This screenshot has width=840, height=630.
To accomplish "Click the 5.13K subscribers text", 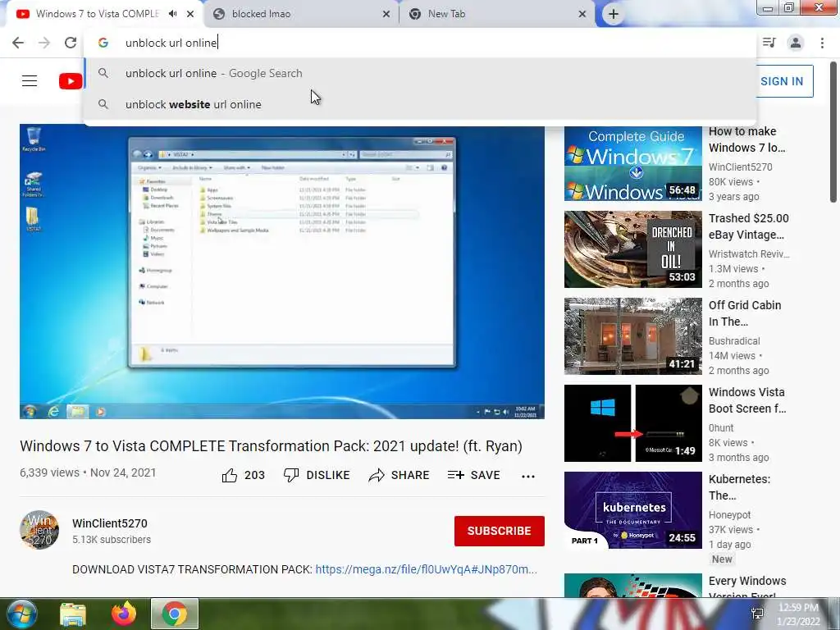I will [112, 540].
